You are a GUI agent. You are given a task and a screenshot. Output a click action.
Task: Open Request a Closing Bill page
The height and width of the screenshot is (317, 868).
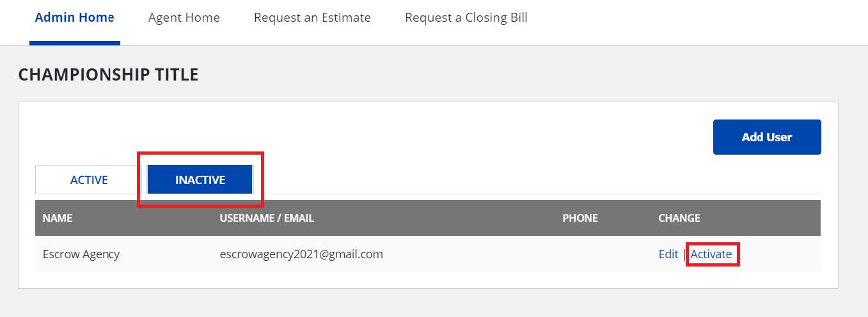click(x=466, y=18)
